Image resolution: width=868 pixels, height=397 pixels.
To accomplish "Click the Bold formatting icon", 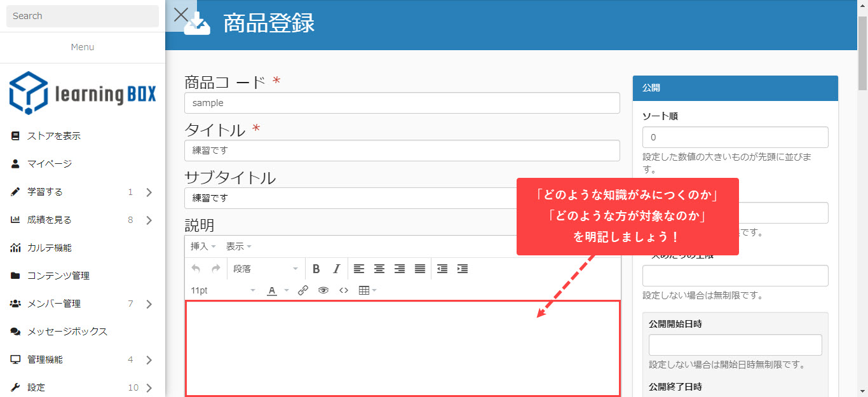I will [316, 269].
